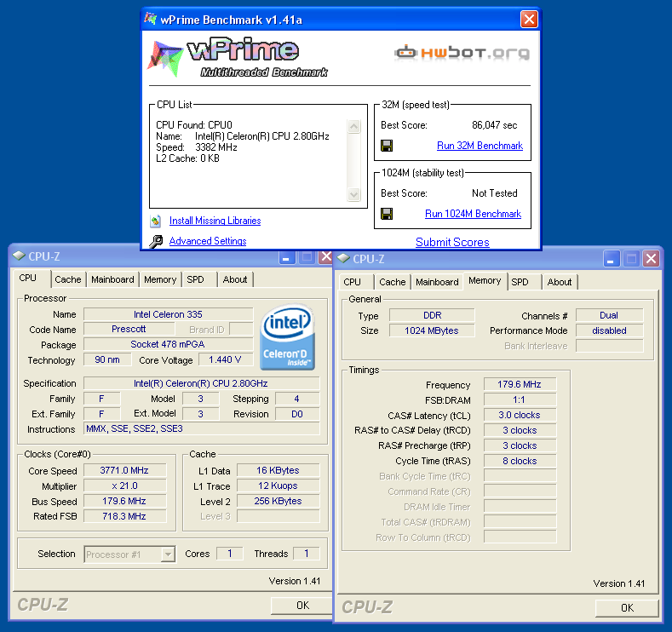Click the Intel Celeron D logo in CPU-Z

[x=287, y=337]
